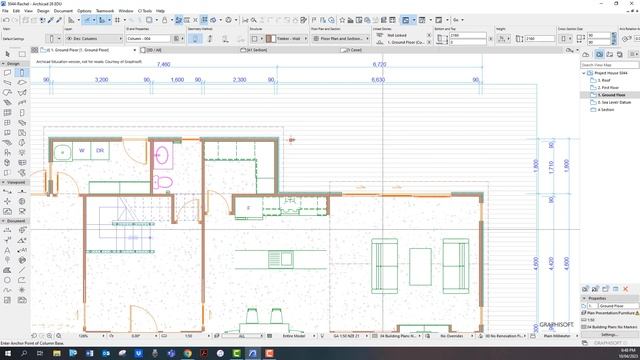
Task: Open the Favorites star icon
Action: pyautogui.click(x=342, y=20)
